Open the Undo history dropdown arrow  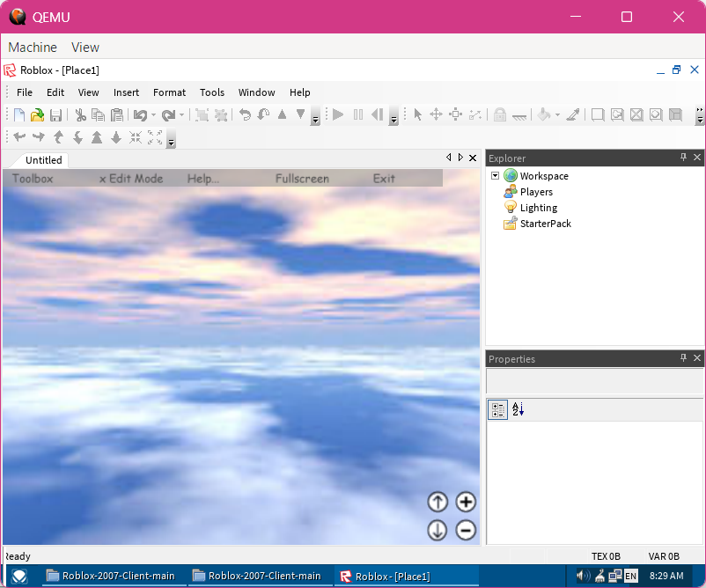point(153,114)
